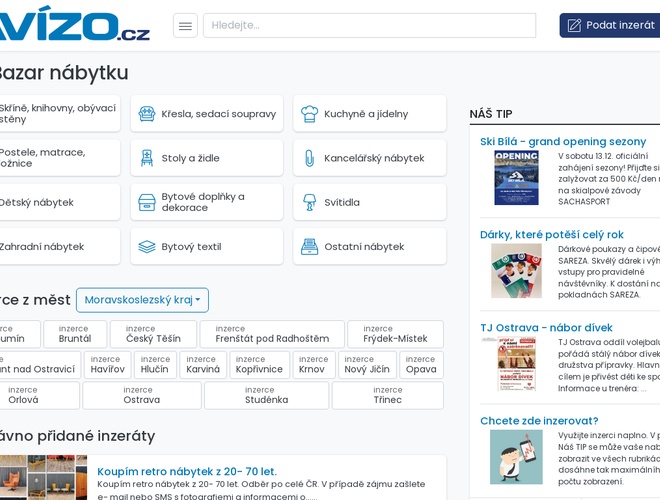This screenshot has height=500, width=660.
Task: Select the city Ostrava
Action: click(x=141, y=395)
